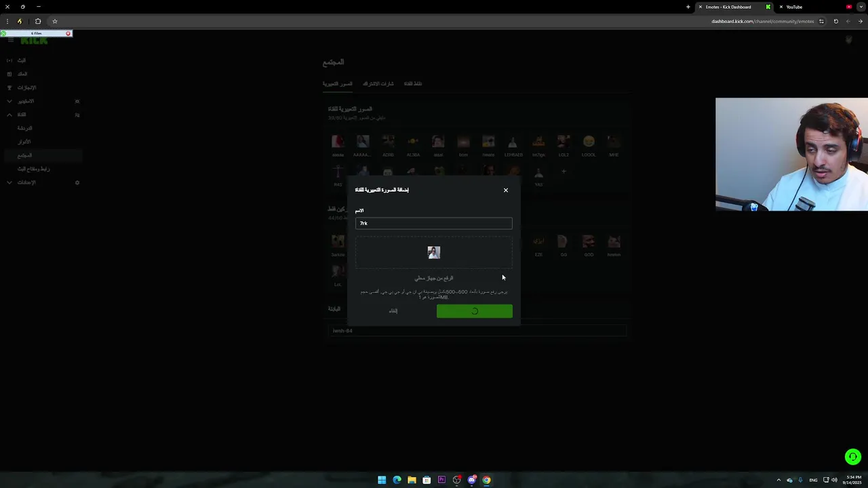Screen dimensions: 868x488
Task: Switch to the Emotes - Kick Dashboard tab
Action: 734,7
